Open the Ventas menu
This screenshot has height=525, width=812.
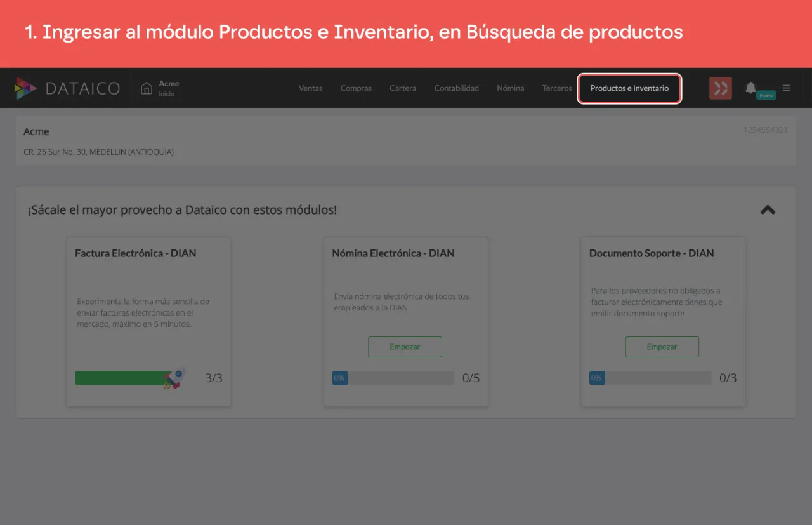pos(310,88)
